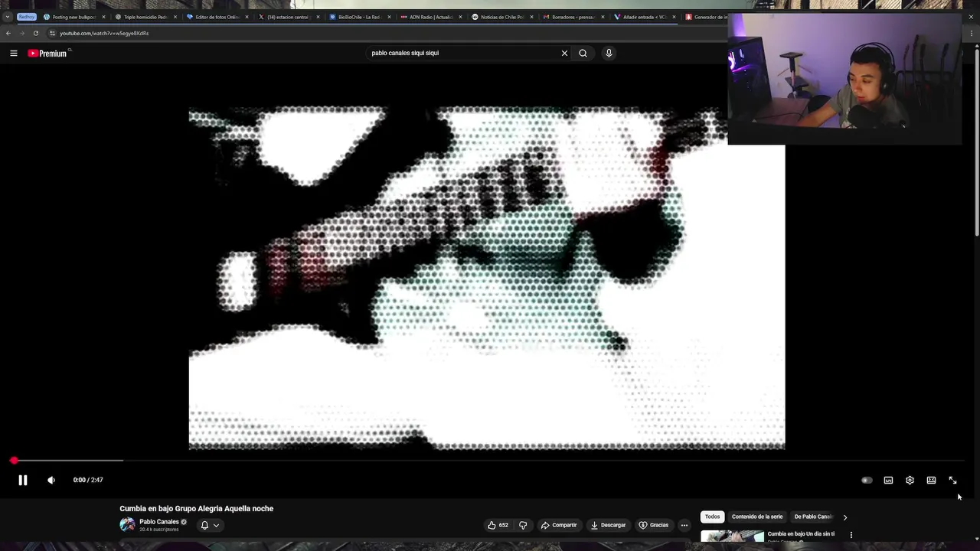
Task: Reload the page with the refresh icon
Action: click(x=35, y=33)
